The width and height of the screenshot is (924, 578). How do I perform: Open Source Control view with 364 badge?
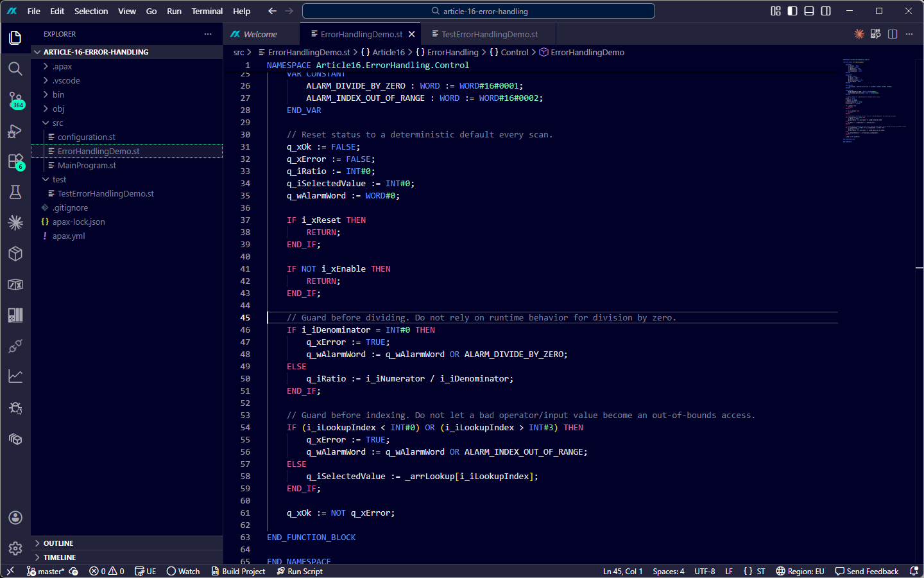tap(15, 100)
